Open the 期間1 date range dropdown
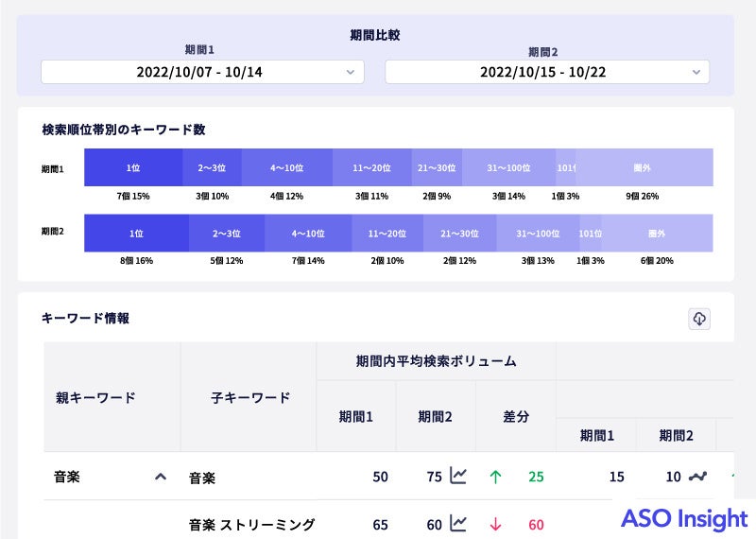This screenshot has width=756, height=539. click(202, 72)
